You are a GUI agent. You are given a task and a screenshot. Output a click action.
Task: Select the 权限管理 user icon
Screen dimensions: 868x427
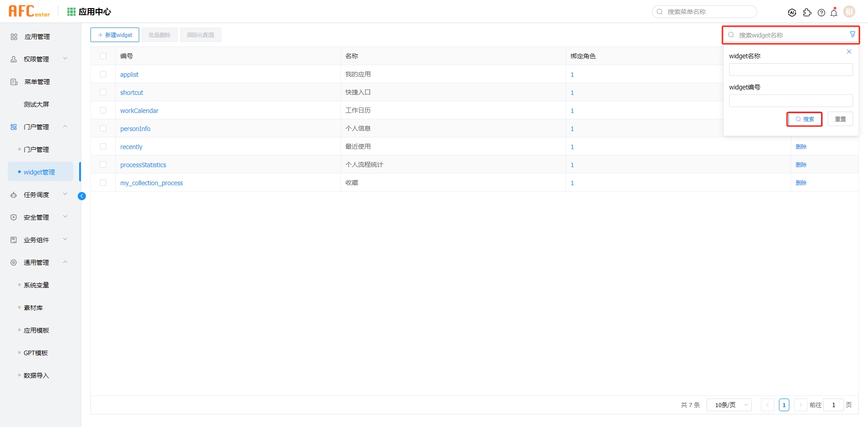pyautogui.click(x=13, y=59)
